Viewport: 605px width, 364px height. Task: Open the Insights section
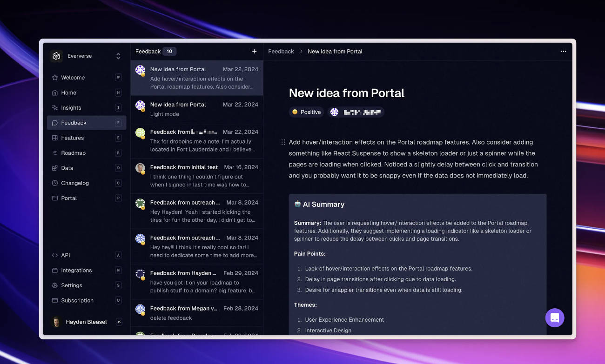click(x=87, y=108)
